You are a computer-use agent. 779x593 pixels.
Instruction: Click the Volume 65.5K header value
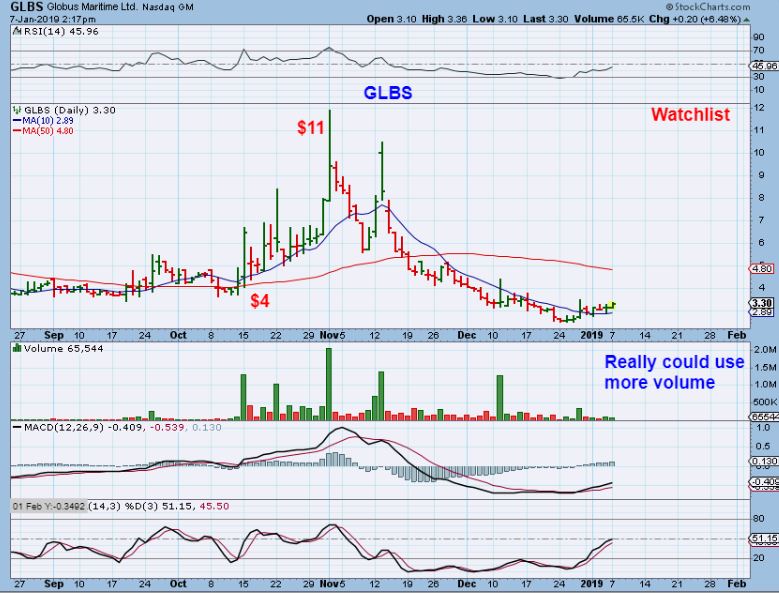(609, 19)
